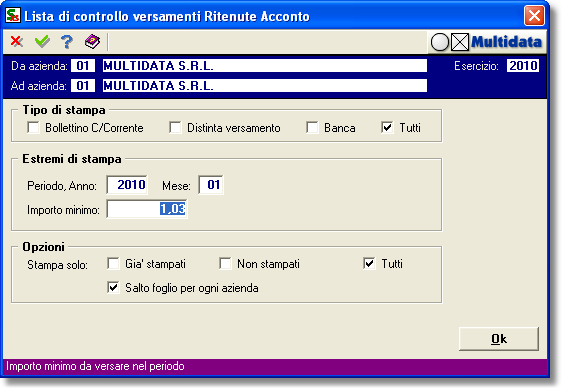Click the window title Lista di controllo versamenti
The height and width of the screenshot is (390, 562).
tap(167, 16)
